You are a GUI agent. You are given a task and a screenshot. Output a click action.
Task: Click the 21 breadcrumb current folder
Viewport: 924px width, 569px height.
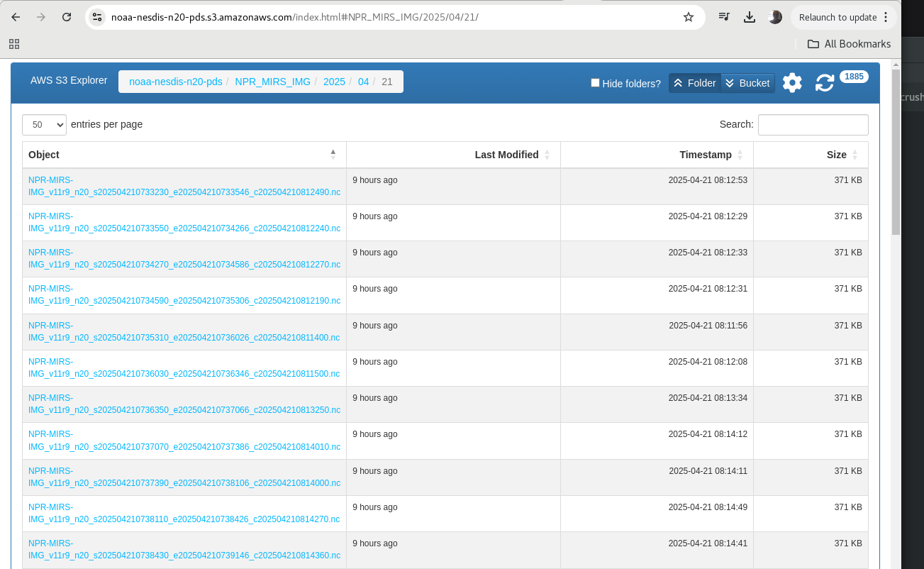tap(387, 82)
